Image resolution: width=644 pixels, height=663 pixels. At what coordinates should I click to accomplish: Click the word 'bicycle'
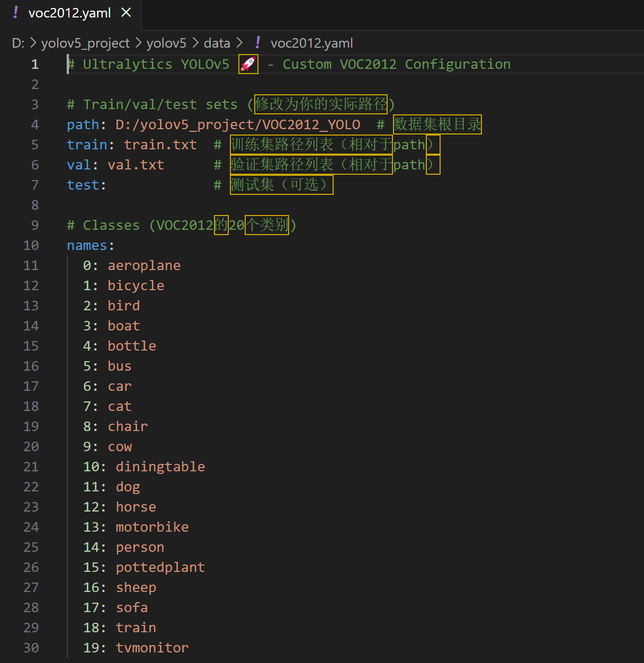pos(136,286)
